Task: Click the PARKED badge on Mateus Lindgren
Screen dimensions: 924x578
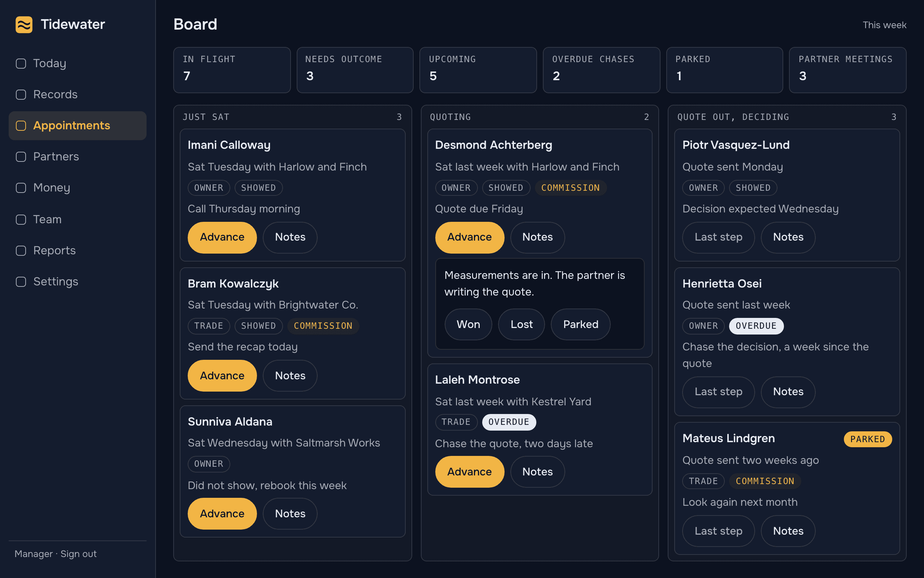Action: tap(867, 439)
